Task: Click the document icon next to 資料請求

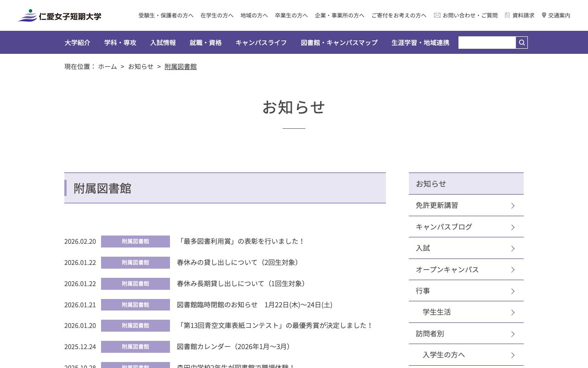Action: pyautogui.click(x=507, y=15)
